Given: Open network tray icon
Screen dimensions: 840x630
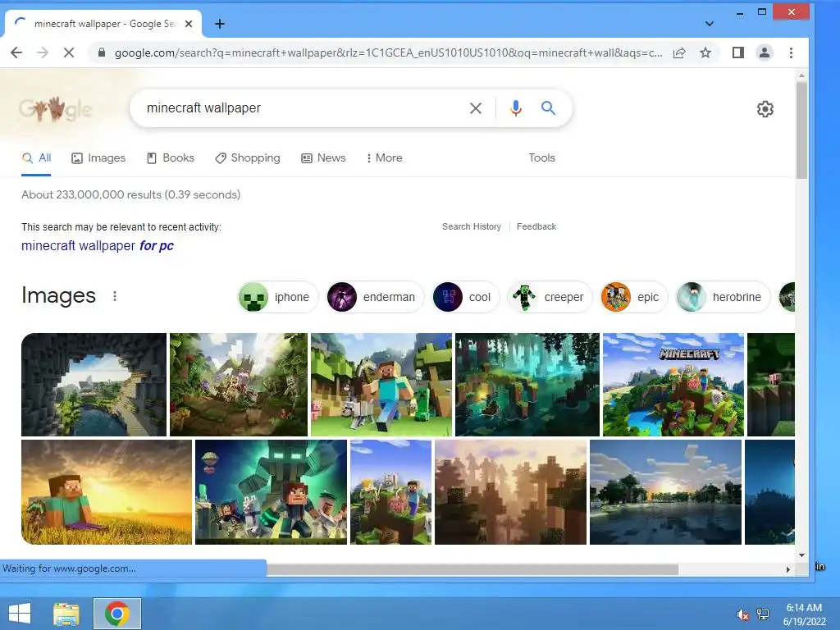Looking at the screenshot, I should coord(763,614).
